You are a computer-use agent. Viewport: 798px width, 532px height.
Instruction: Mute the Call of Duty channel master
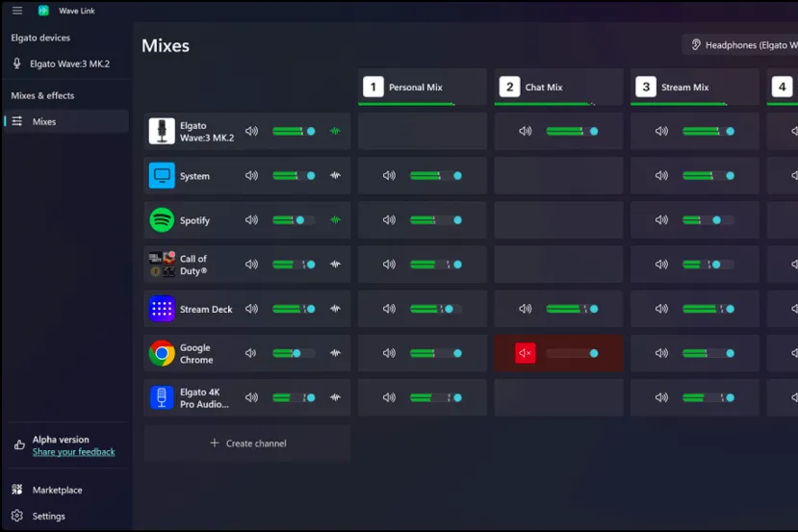(251, 264)
